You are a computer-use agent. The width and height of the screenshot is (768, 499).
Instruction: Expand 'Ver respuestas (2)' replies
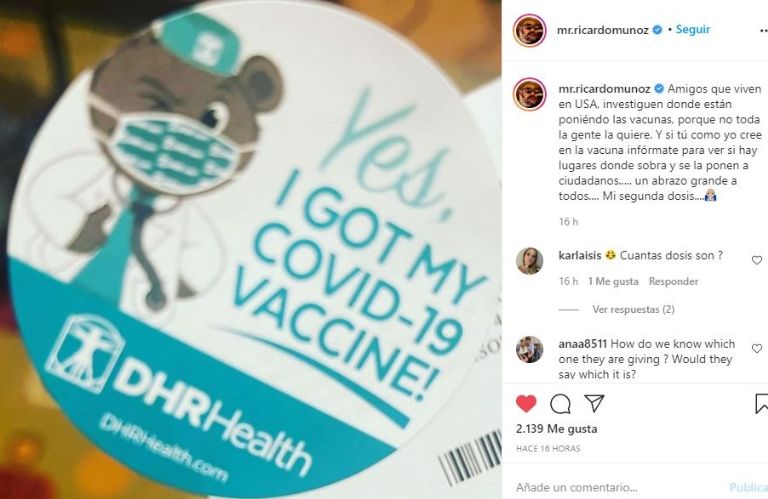tap(633, 309)
